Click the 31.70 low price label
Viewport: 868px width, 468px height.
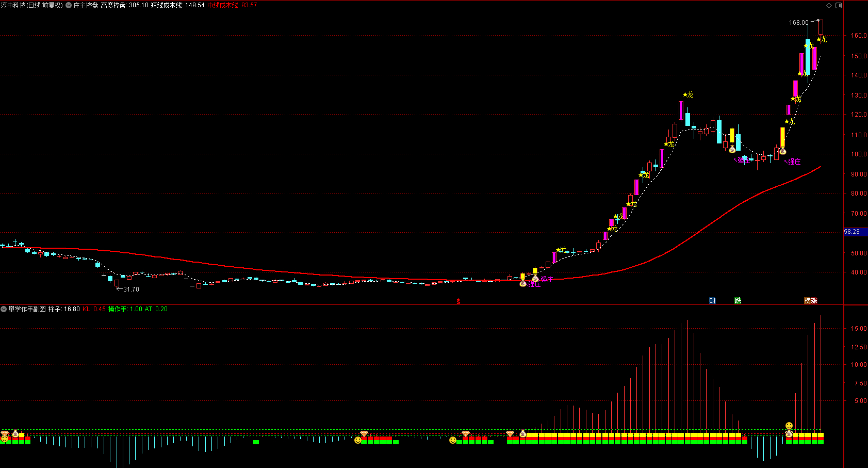[x=131, y=289]
